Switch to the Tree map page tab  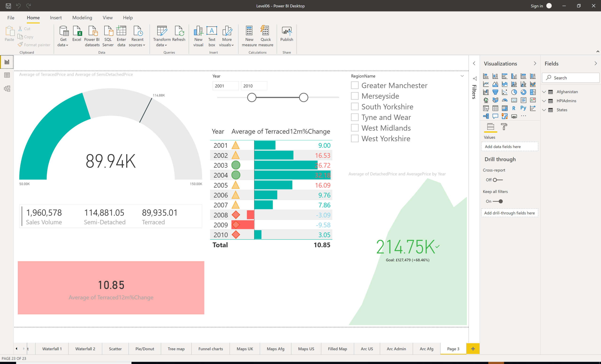pyautogui.click(x=176, y=349)
